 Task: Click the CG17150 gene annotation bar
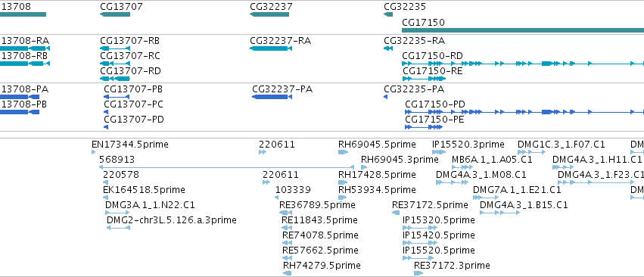(523, 30)
